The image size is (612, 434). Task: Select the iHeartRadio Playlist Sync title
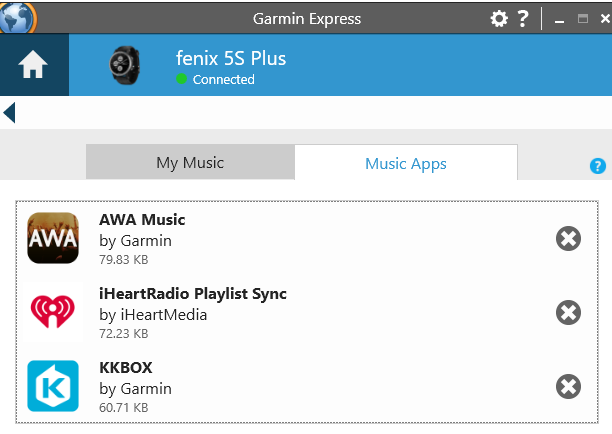pyautogui.click(x=193, y=293)
